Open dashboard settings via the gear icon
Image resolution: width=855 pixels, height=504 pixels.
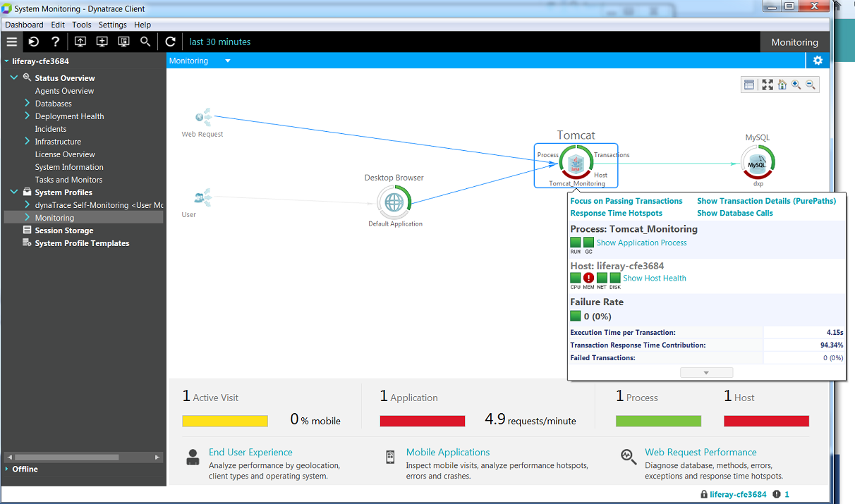pyautogui.click(x=818, y=61)
